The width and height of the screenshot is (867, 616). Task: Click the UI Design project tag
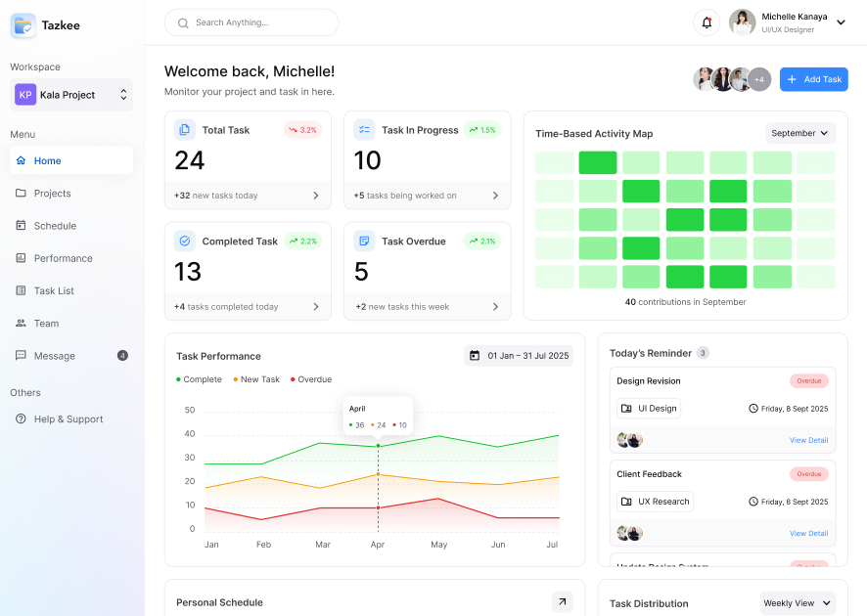[649, 409]
